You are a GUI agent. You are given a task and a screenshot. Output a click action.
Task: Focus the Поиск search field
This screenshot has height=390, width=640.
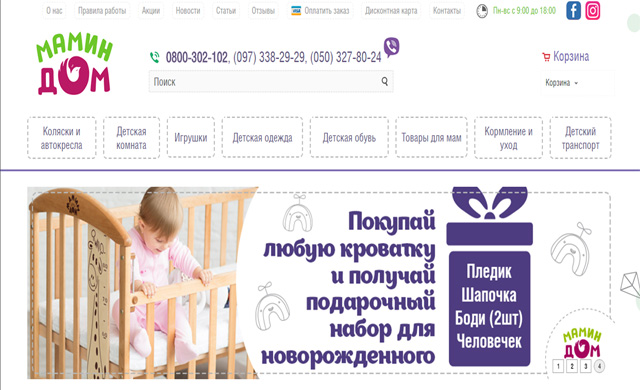[x=271, y=82]
